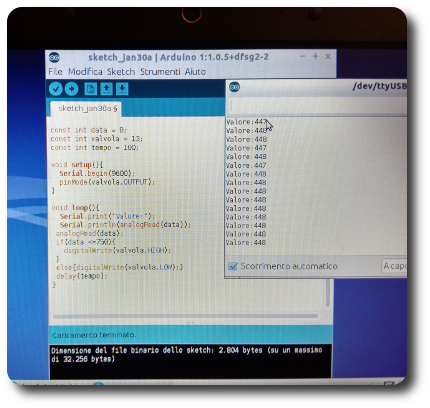This screenshot has width=430, height=408.
Task: Click the 'void setup(){' line
Action: [x=77, y=165]
